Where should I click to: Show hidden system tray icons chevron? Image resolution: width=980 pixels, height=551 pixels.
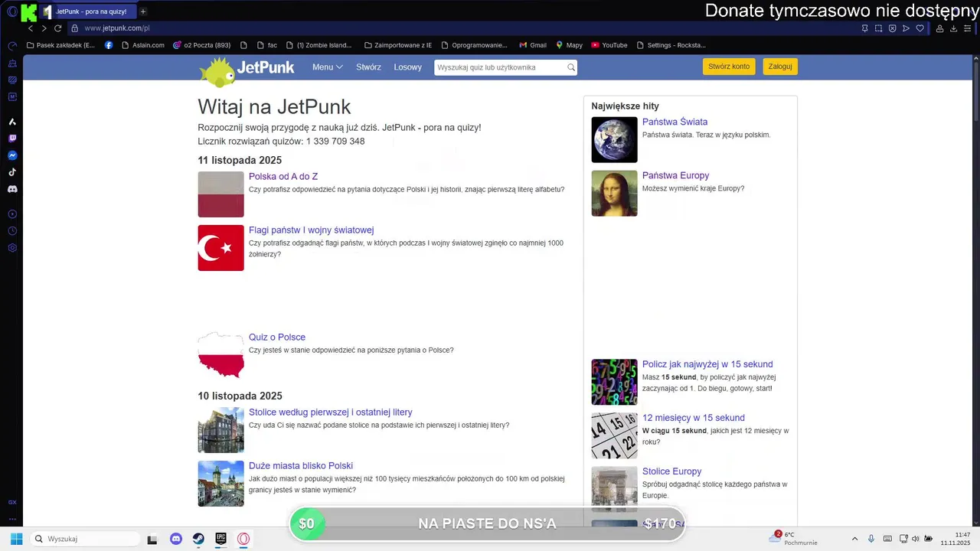854,539
